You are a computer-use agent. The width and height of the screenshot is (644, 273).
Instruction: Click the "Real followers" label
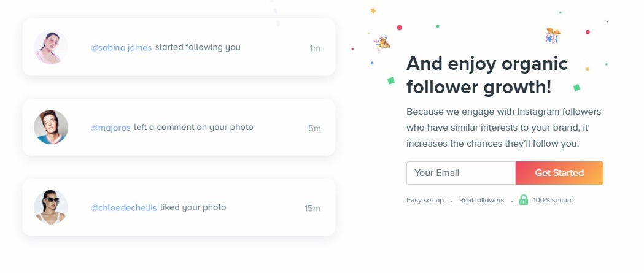[x=481, y=200]
